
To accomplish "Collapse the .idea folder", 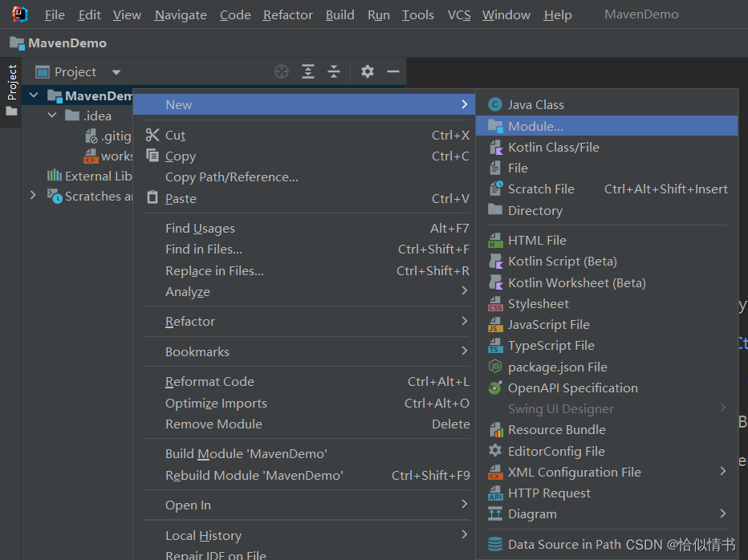I will point(51,115).
